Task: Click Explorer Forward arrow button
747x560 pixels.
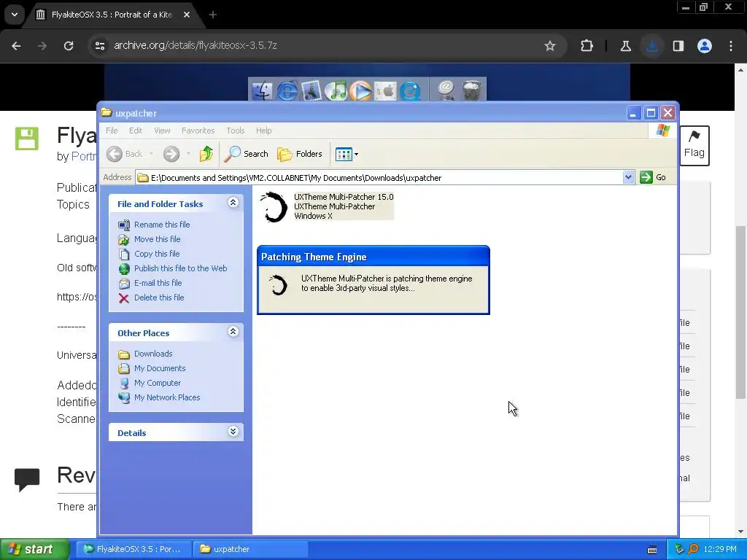Action: (171, 154)
